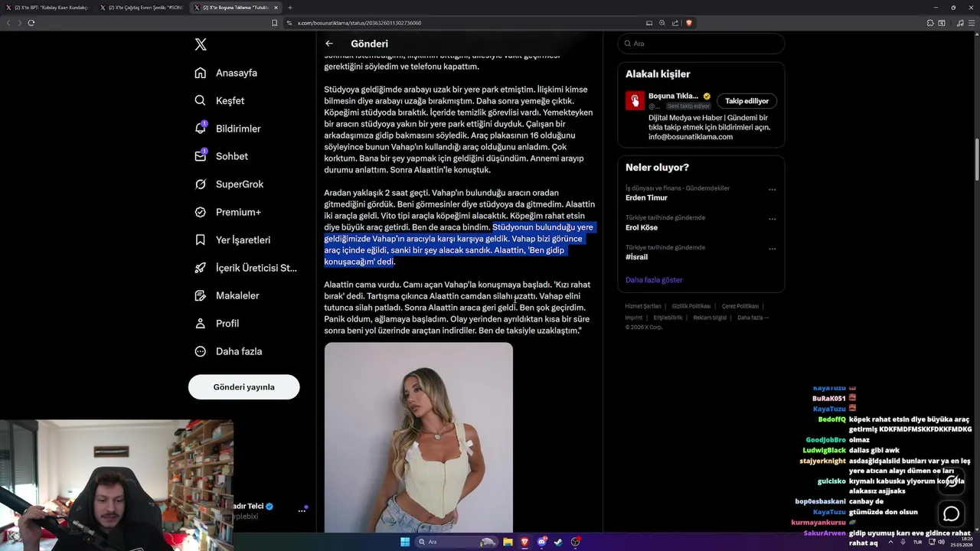
Task: Open Çerez Politikası footer link
Action: 740,306
